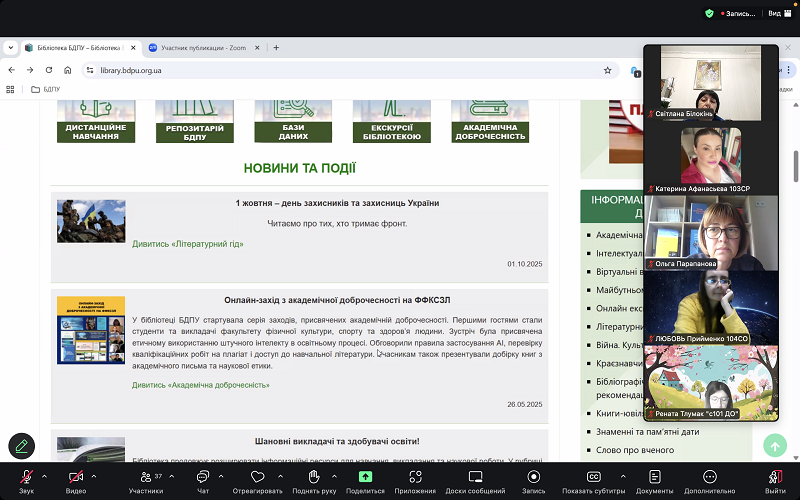Open the Дивитись «Літературний гід» link
The width and height of the screenshot is (800, 500).
tap(188, 243)
